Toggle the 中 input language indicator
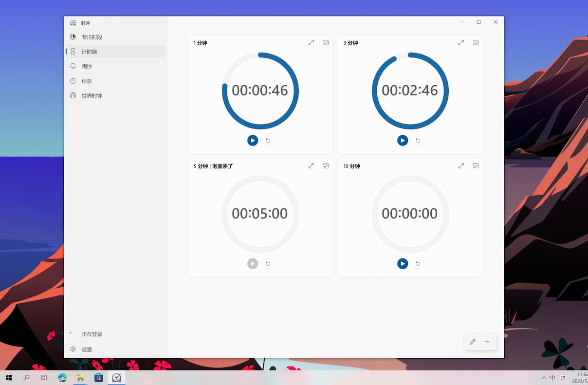 click(x=552, y=378)
